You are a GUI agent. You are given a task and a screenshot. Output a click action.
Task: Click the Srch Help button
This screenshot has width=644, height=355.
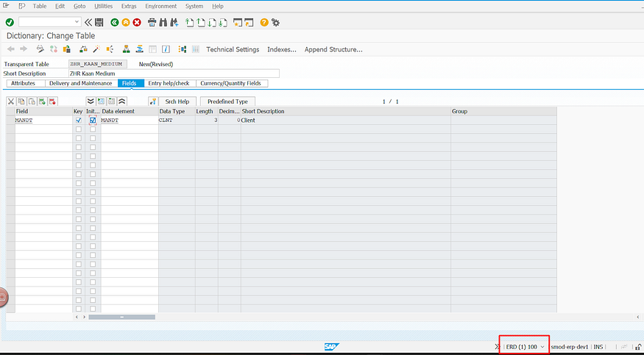click(177, 101)
